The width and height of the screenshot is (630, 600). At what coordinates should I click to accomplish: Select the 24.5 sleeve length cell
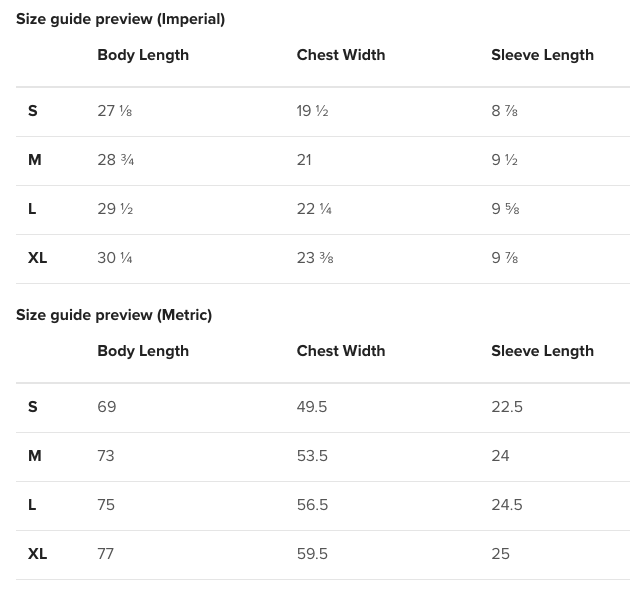pos(507,505)
